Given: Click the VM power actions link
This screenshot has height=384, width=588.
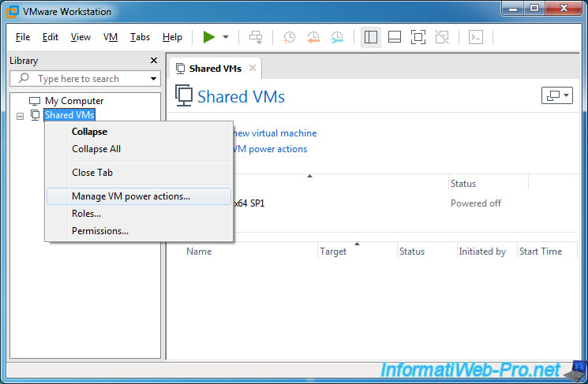Looking at the screenshot, I should tap(270, 149).
